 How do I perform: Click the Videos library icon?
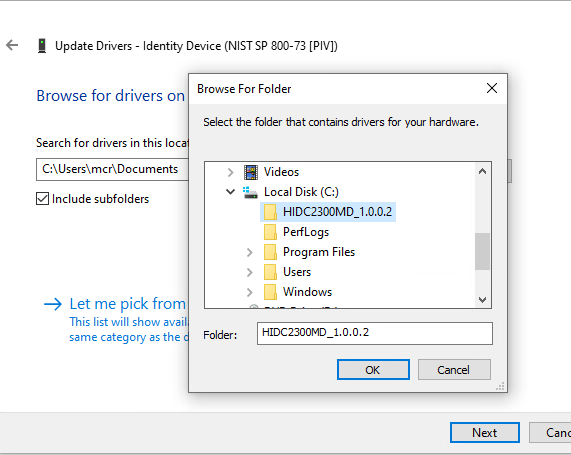[251, 172]
